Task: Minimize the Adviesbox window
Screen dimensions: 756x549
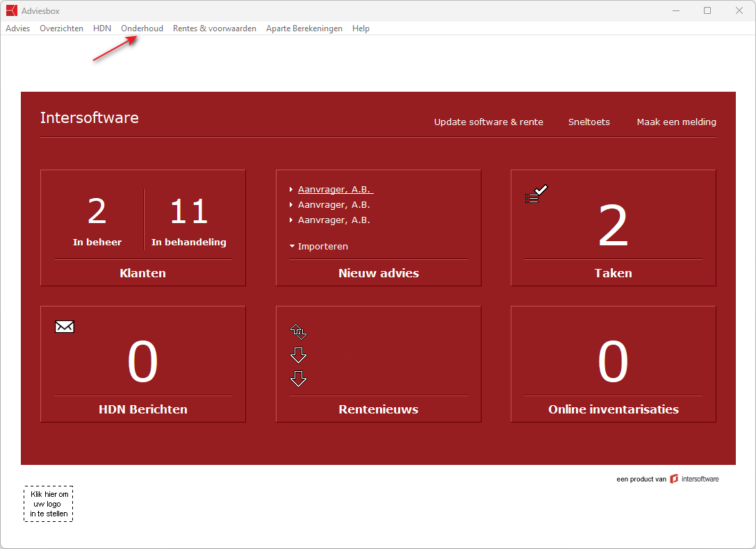Action: tap(676, 10)
